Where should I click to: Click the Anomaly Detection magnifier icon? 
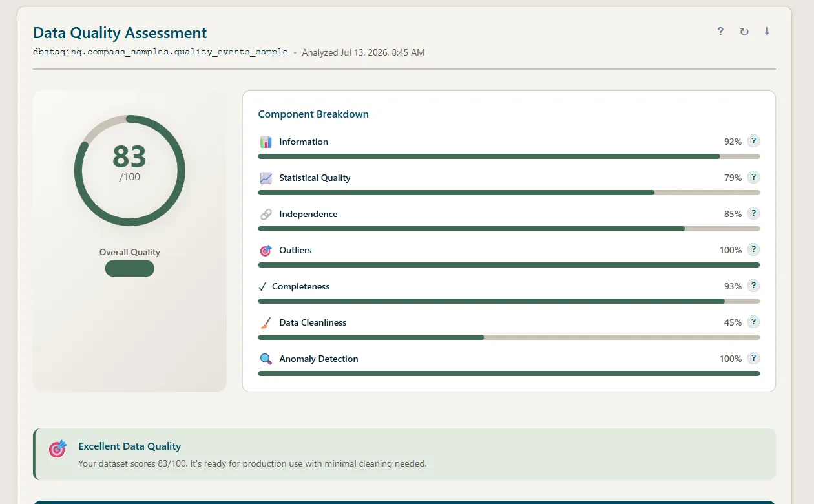pos(266,359)
